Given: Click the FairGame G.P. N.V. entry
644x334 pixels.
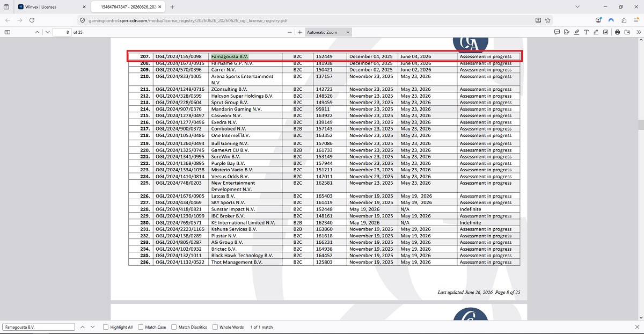Looking at the screenshot, I should [x=232, y=63].
